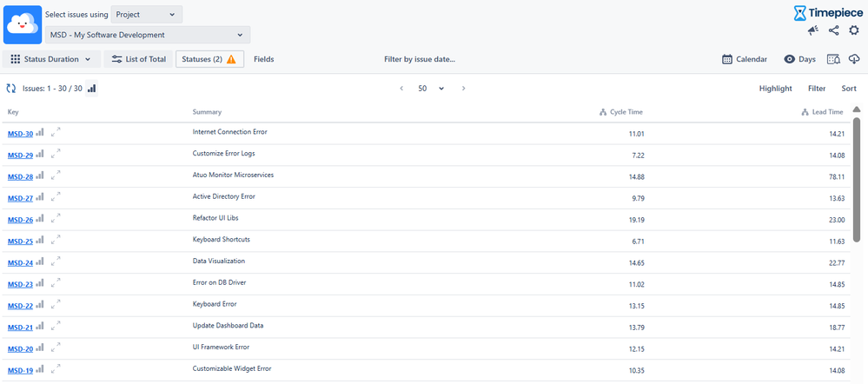868x384 pixels.
Task: Show bar chart for MSD-21
Action: [40, 328]
